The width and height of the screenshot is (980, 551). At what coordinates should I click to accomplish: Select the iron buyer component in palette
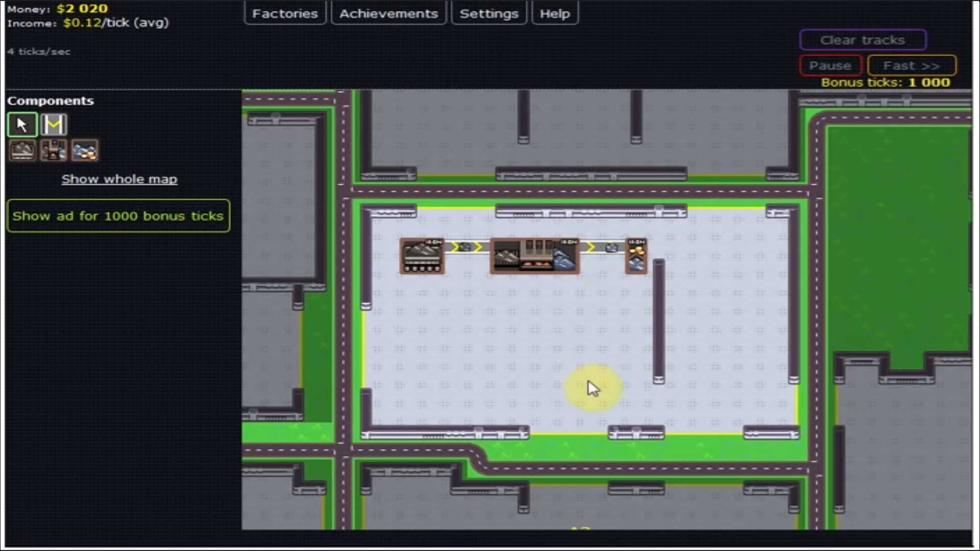(22, 151)
